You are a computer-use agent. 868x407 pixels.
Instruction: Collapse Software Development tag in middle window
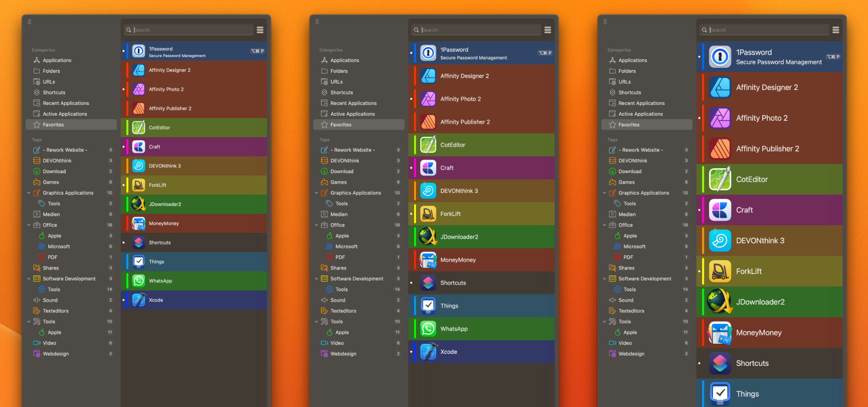(x=316, y=279)
